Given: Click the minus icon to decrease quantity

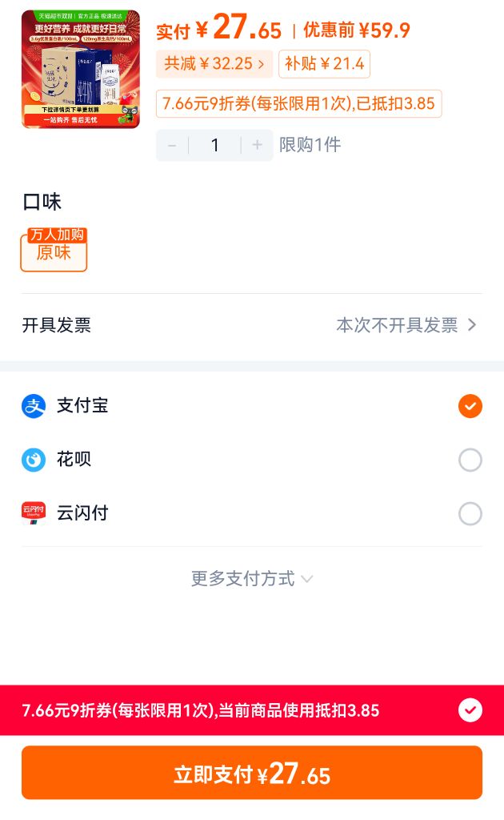Looking at the screenshot, I should (172, 145).
